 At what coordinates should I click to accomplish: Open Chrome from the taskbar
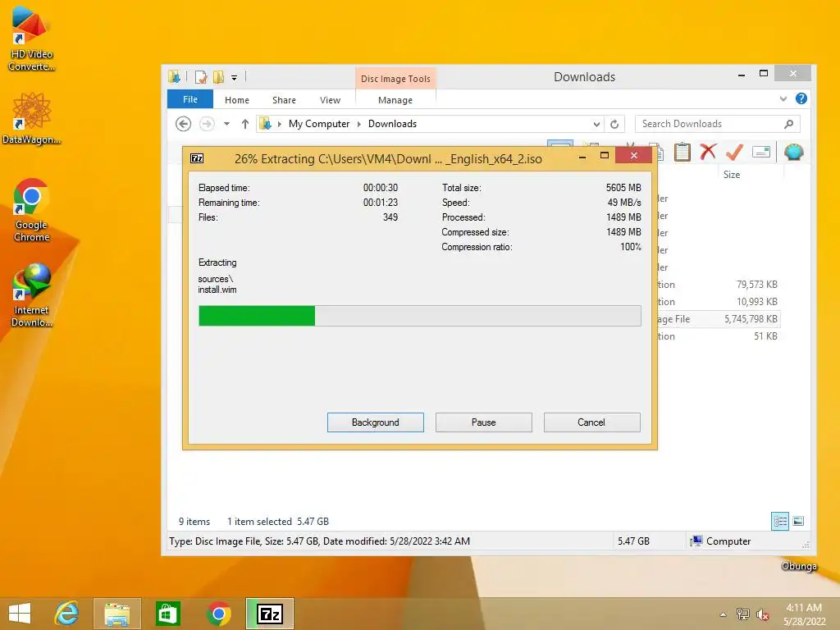pos(218,614)
